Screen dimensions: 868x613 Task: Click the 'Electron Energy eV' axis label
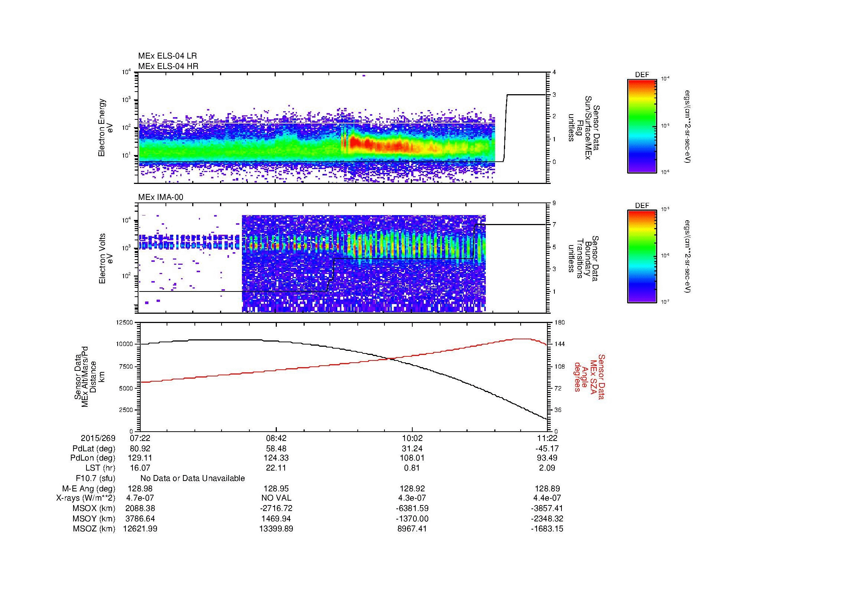click(x=105, y=128)
